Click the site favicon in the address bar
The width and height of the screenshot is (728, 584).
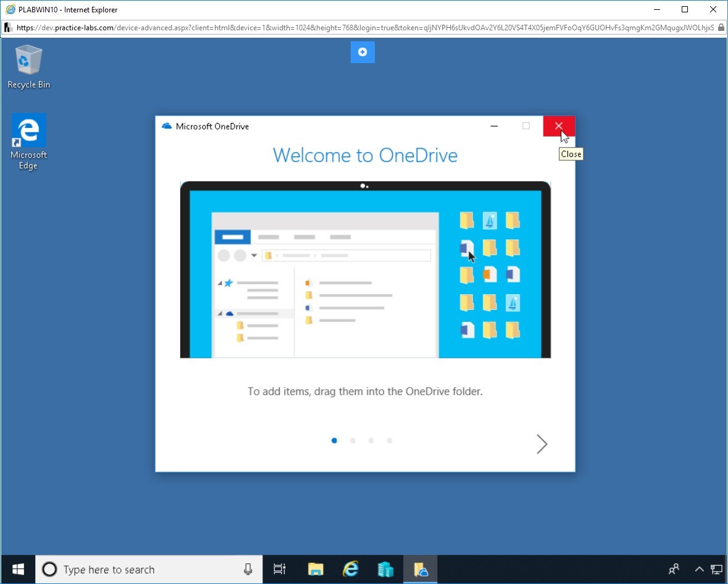(x=8, y=27)
